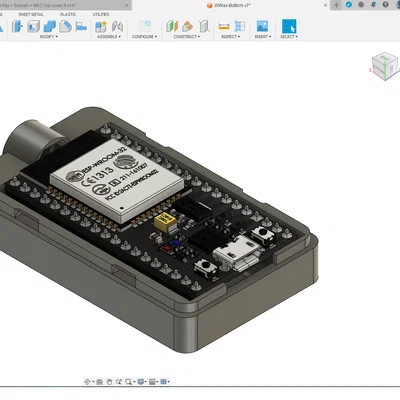
Task: Click the Zoom Window icon
Action: point(119,382)
